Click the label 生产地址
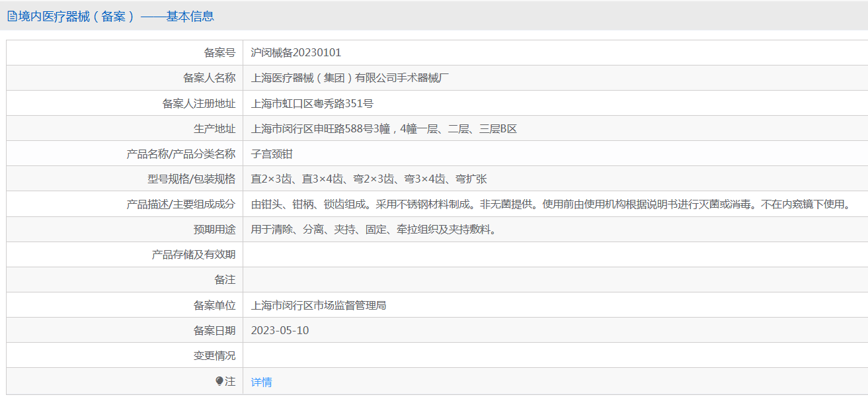Image resolution: width=868 pixels, height=397 pixels. (x=214, y=129)
